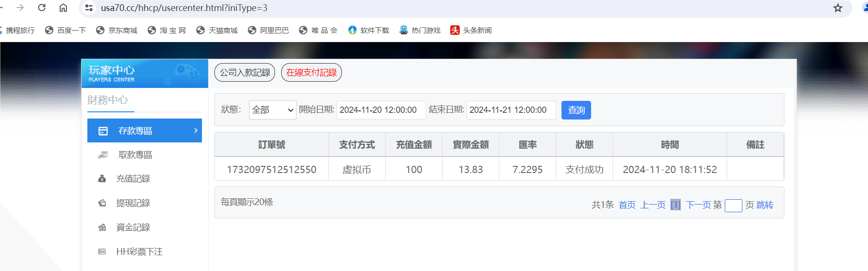Screen dimensions: 868x271
Task: Click the 備註 column header
Action: pos(755,144)
